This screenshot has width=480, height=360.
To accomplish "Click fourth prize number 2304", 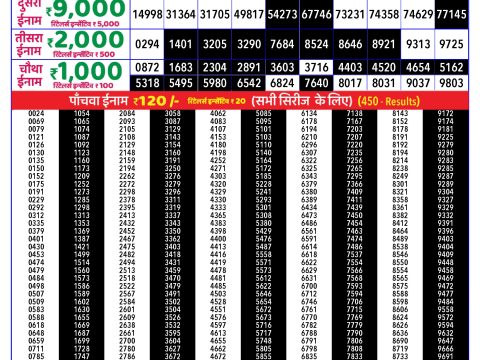I will click(x=215, y=67).
